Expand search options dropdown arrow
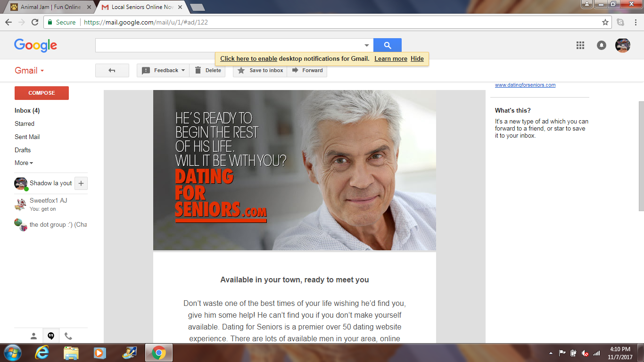Viewport: 644px width, 362px height. [367, 45]
